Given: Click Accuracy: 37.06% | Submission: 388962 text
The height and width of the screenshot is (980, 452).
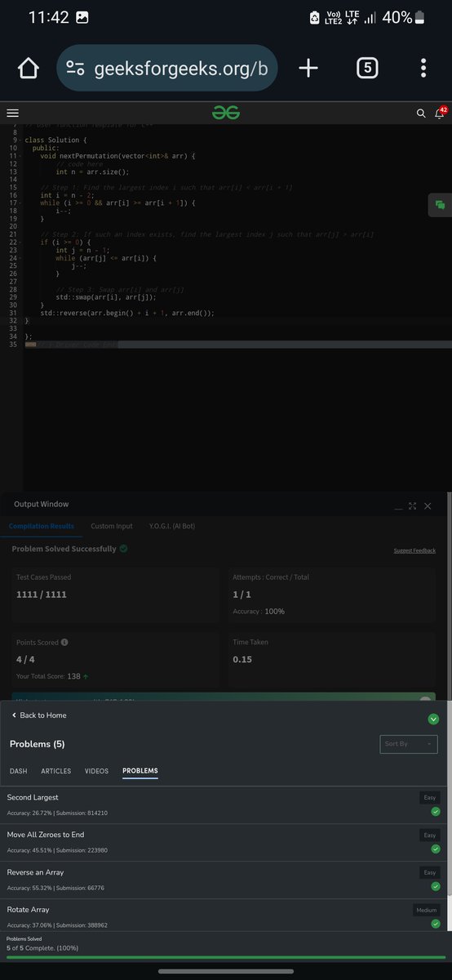Looking at the screenshot, I should pos(57,925).
